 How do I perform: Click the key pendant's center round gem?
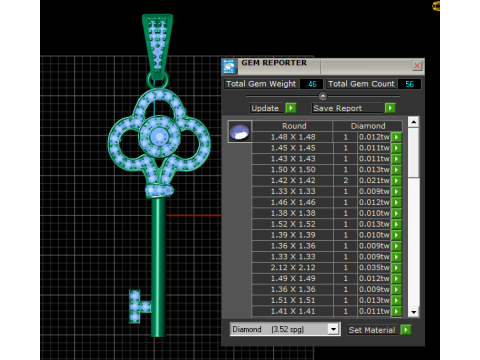coord(159,136)
